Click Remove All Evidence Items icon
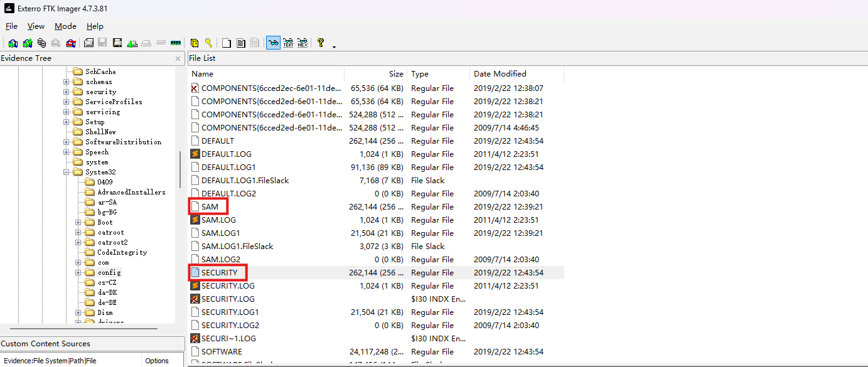The width and height of the screenshot is (868, 367). (x=70, y=43)
